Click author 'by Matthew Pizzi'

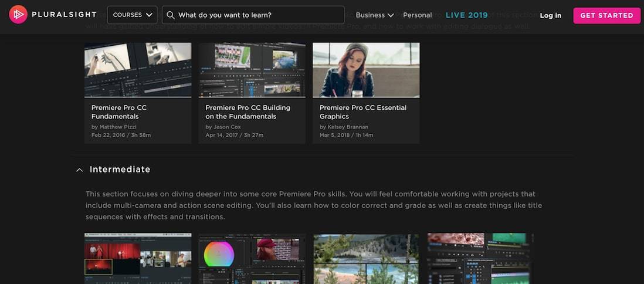tap(114, 127)
